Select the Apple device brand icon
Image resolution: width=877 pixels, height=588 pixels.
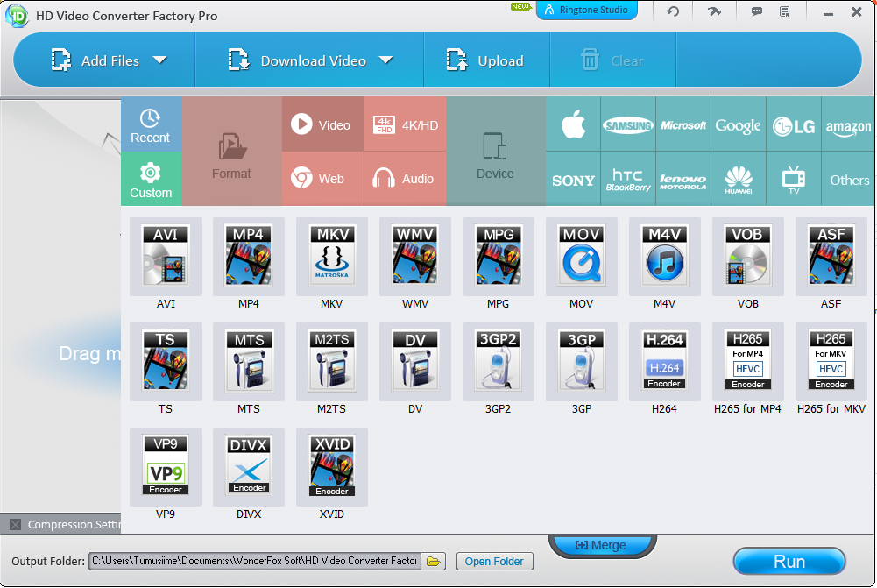coord(572,124)
